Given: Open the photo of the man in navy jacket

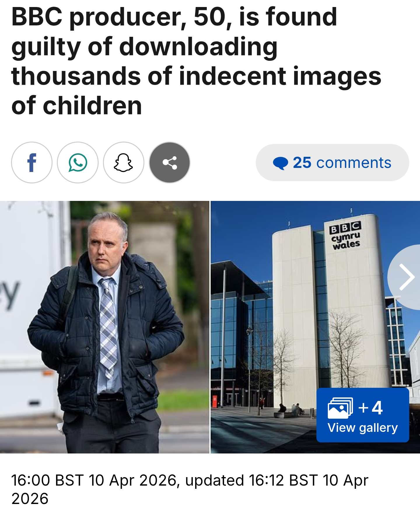Looking at the screenshot, I should click(x=105, y=327).
